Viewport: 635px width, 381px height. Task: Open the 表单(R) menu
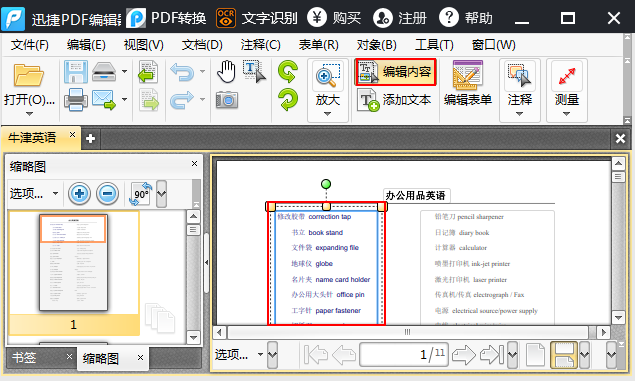(318, 45)
